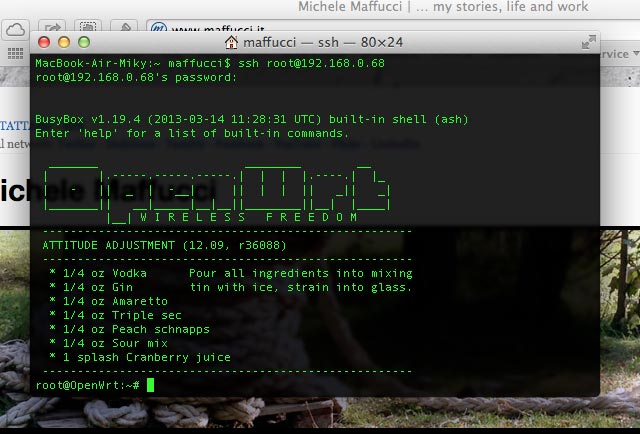Click the cursor at root@OpenWrt prompt
640x434 pixels.
point(151,385)
